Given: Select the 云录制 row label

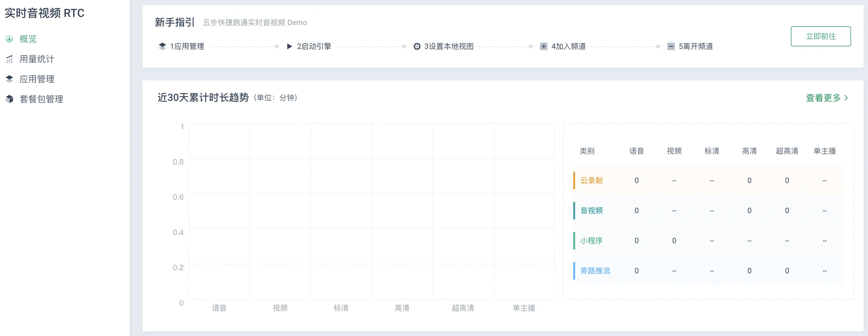Looking at the screenshot, I should [x=591, y=181].
